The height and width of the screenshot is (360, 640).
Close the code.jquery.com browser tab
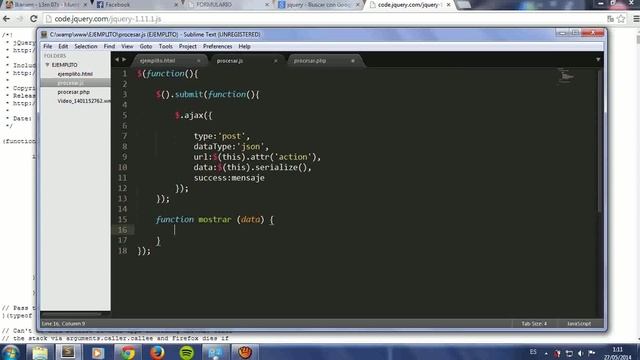click(449, 4)
